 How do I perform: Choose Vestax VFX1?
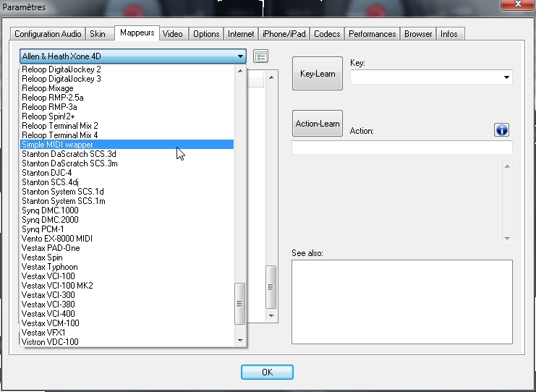tap(127, 333)
